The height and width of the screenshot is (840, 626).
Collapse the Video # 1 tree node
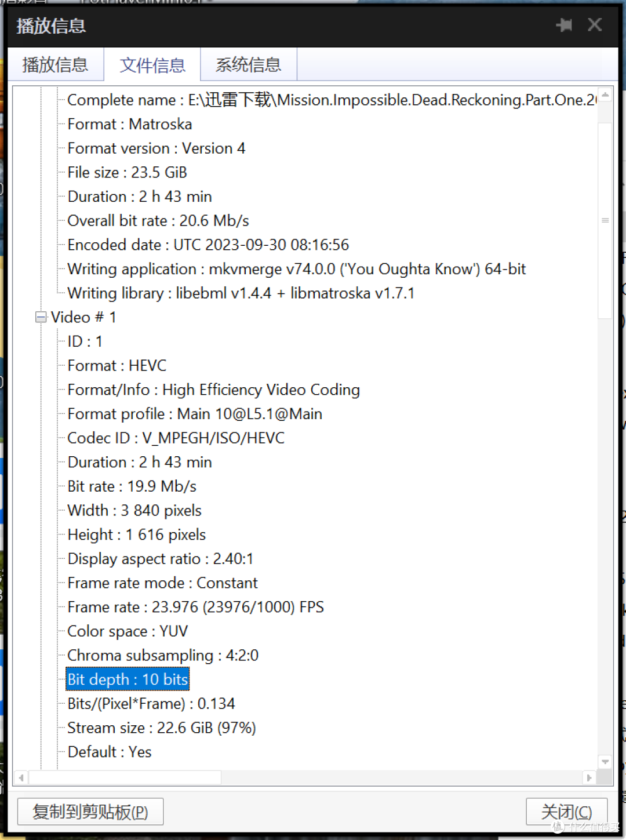pos(41,317)
